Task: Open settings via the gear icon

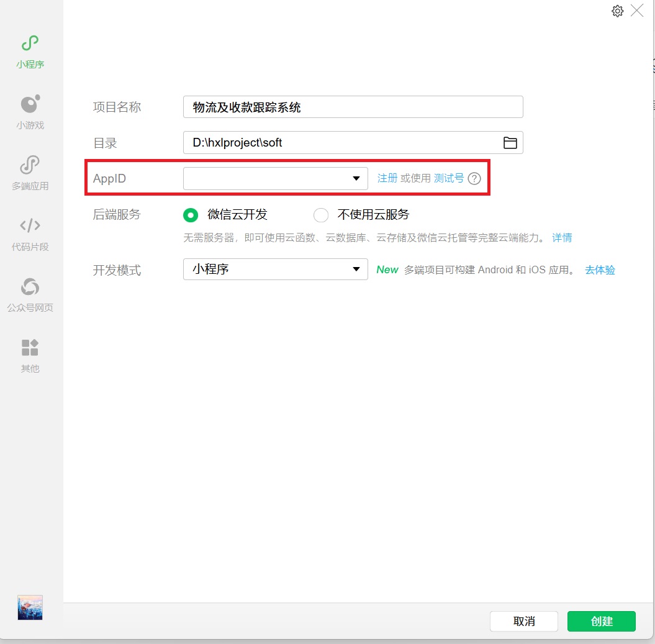Action: pyautogui.click(x=617, y=11)
